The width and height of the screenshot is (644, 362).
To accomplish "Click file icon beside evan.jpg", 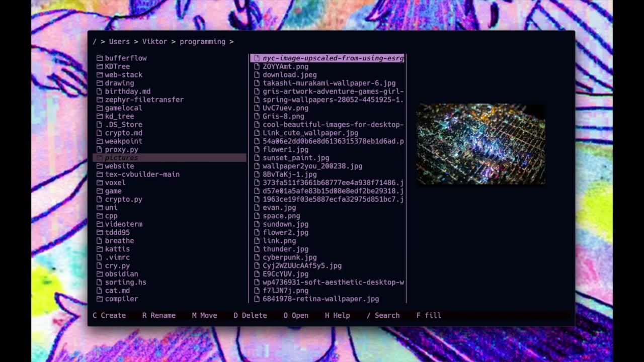I will coord(257,208).
